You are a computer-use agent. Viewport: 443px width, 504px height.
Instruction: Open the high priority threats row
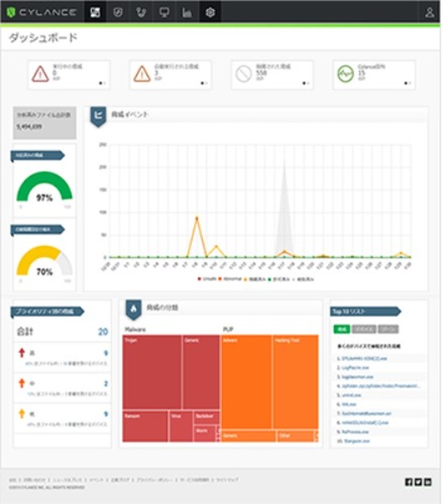click(62, 355)
